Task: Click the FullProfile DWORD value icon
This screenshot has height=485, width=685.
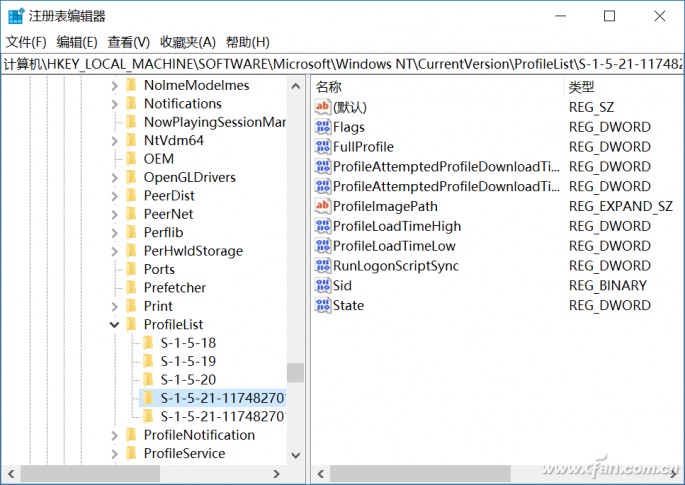Action: [322, 147]
